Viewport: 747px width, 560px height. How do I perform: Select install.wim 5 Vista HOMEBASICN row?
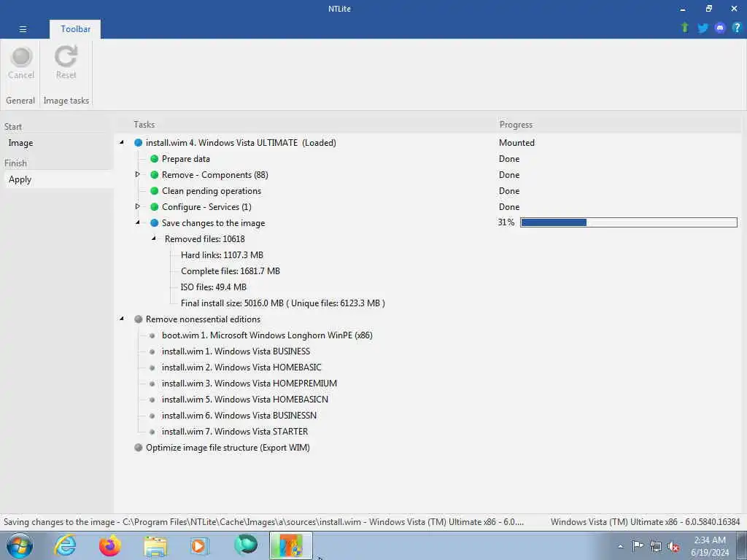[x=245, y=400]
